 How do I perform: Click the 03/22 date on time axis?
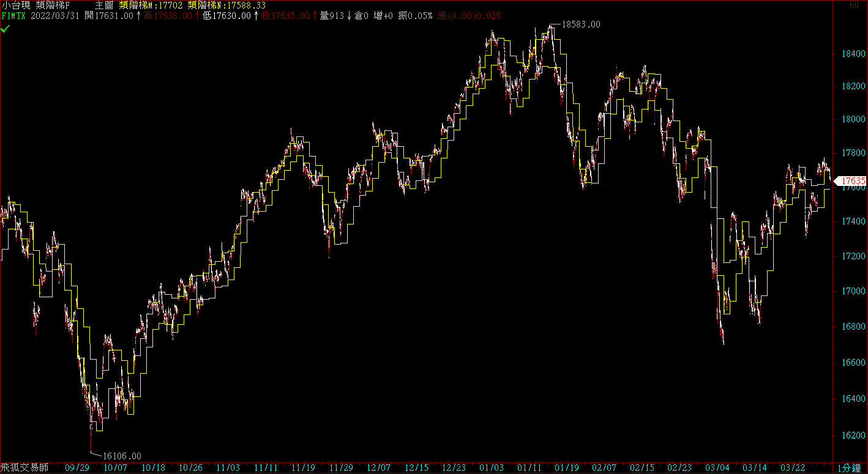793,468
